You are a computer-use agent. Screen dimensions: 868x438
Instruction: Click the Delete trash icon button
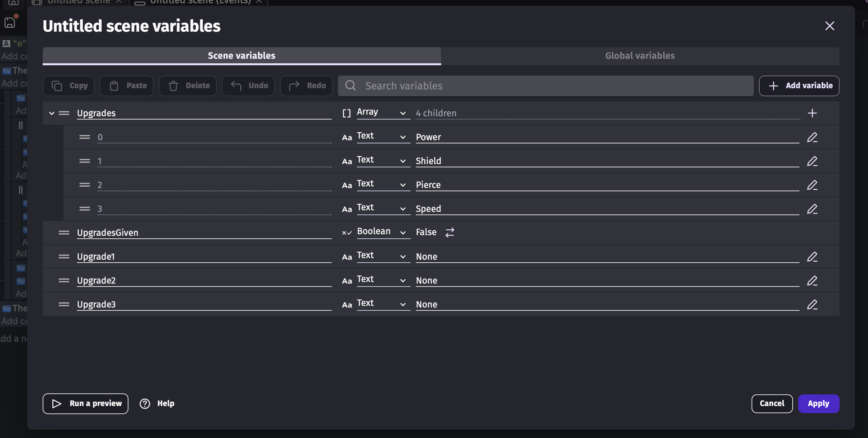coord(188,86)
